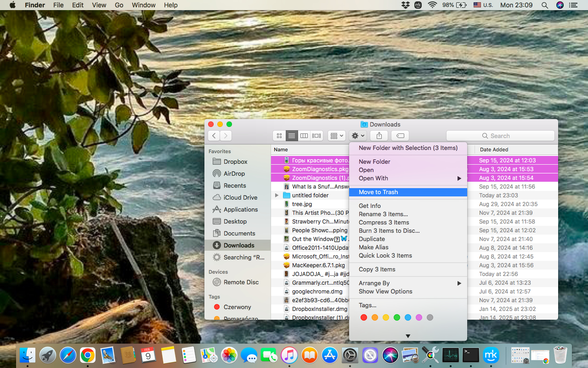Select the green tag color swatch
This screenshot has width=588, height=368.
pos(397,317)
